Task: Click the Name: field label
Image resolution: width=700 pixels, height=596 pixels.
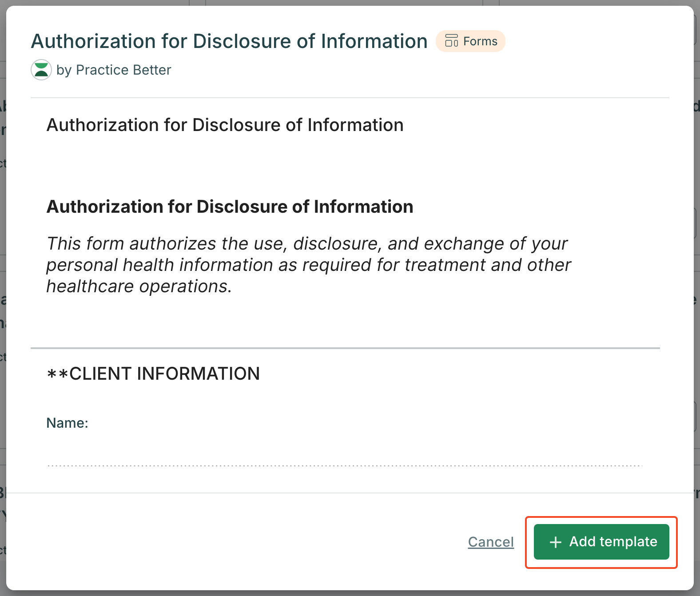Action: (68, 423)
